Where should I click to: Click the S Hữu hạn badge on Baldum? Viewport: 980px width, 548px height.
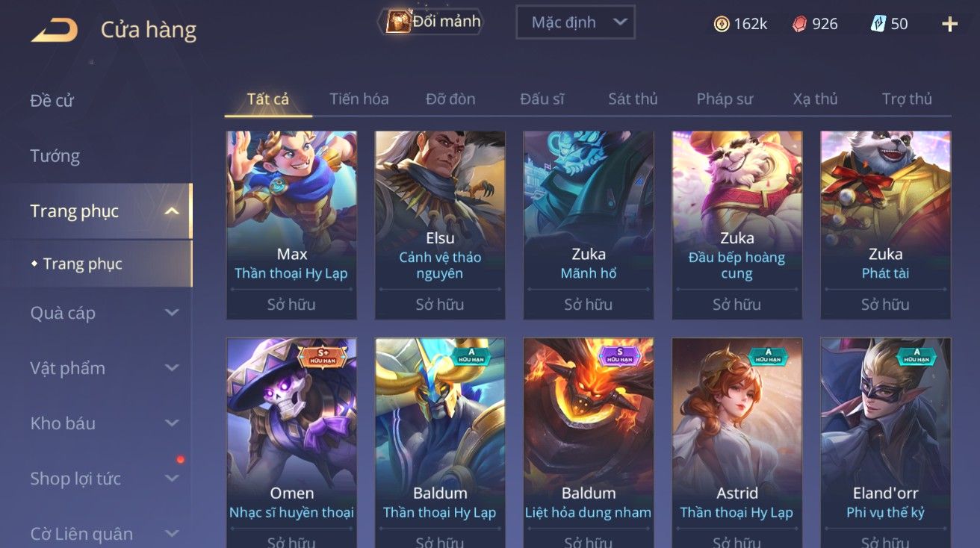620,355
